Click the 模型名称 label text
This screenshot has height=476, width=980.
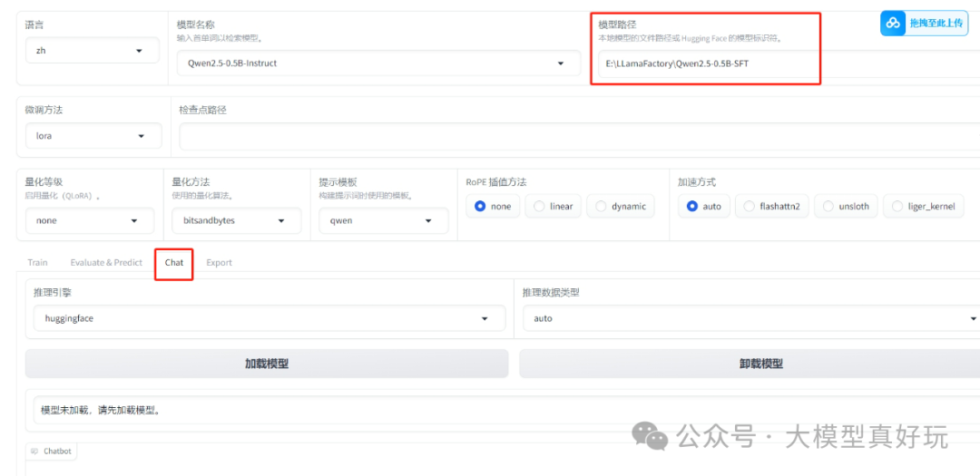[x=196, y=25]
